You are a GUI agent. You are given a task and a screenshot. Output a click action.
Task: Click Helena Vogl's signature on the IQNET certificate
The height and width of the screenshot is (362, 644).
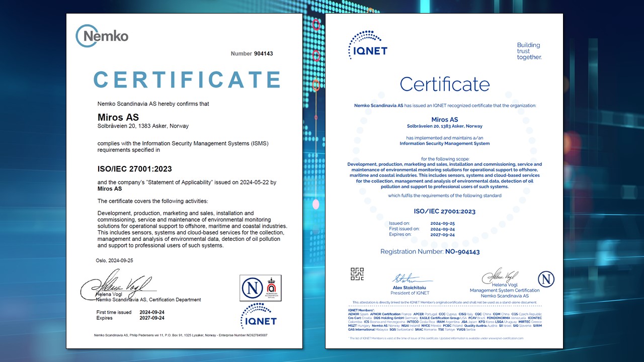click(500, 276)
